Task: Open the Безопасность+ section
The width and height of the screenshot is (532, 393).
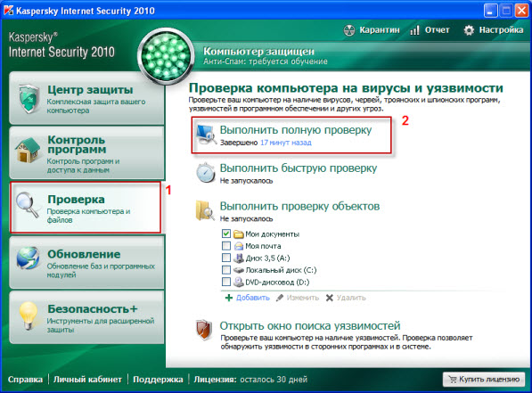Action: [86, 317]
